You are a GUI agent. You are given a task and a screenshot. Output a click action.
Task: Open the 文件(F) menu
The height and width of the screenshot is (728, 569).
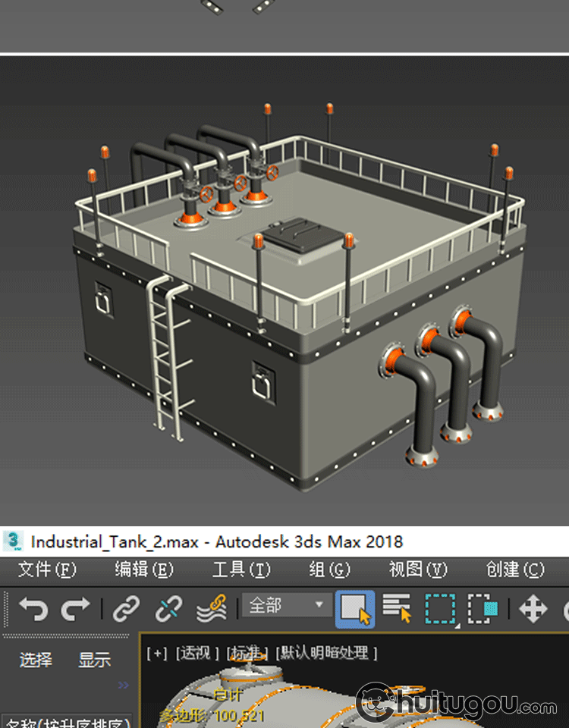[x=47, y=570]
